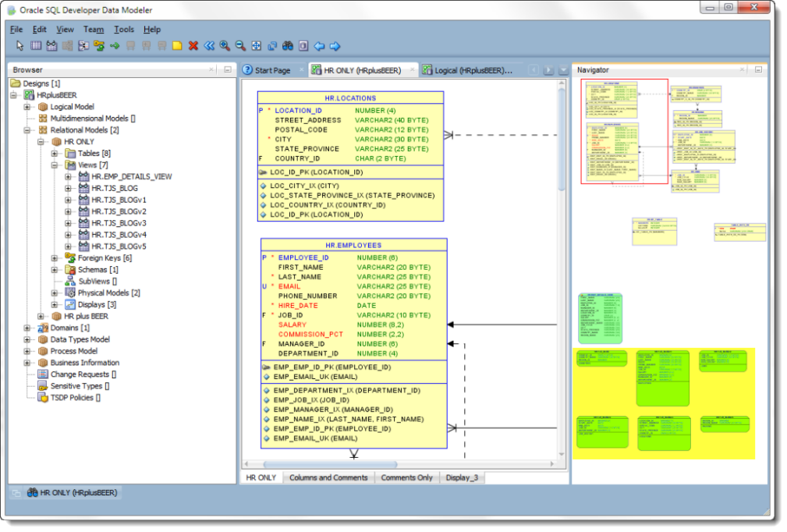Collapse the Relational Models node
This screenshot has height=532, width=787.
click(x=27, y=130)
